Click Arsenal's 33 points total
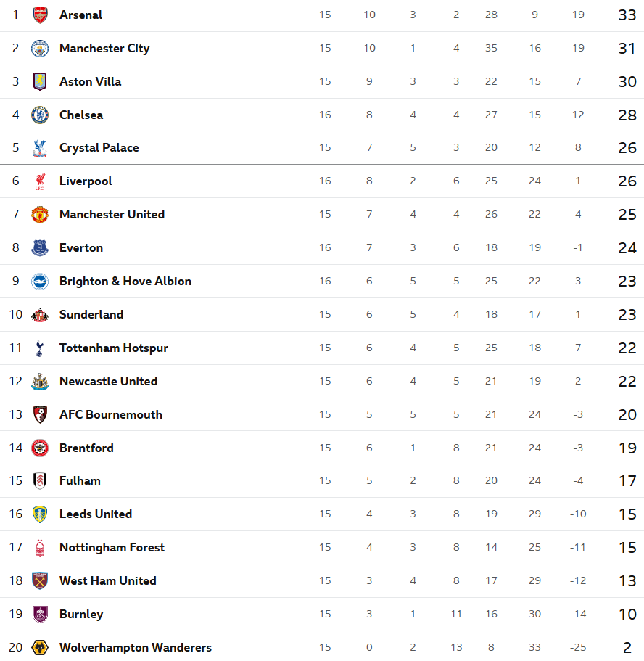 point(627,15)
